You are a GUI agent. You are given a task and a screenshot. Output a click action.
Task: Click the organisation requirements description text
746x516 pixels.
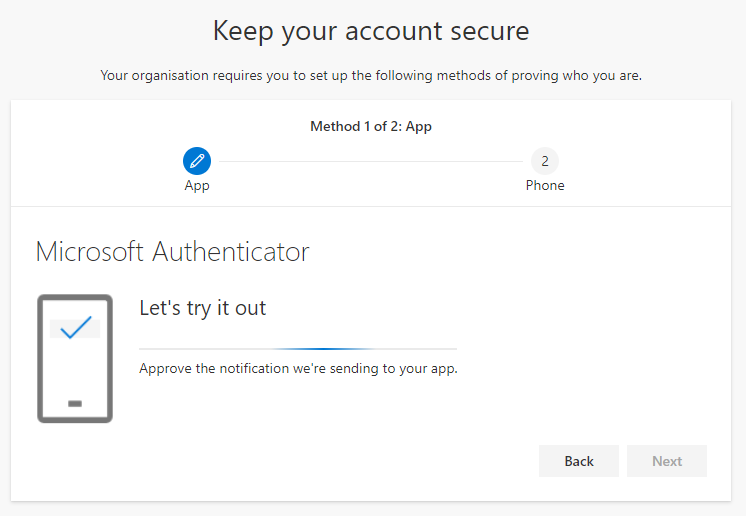click(x=371, y=76)
